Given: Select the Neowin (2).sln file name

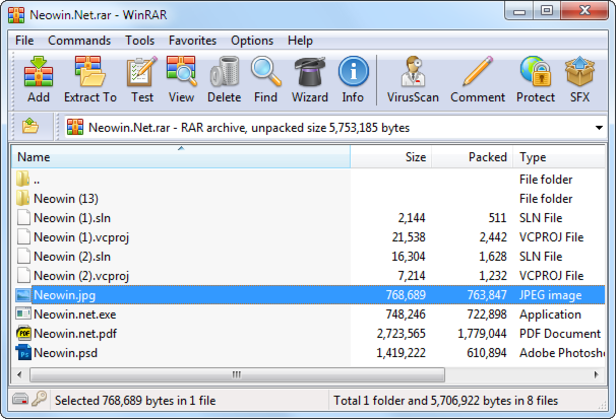Looking at the screenshot, I should click(x=72, y=256).
